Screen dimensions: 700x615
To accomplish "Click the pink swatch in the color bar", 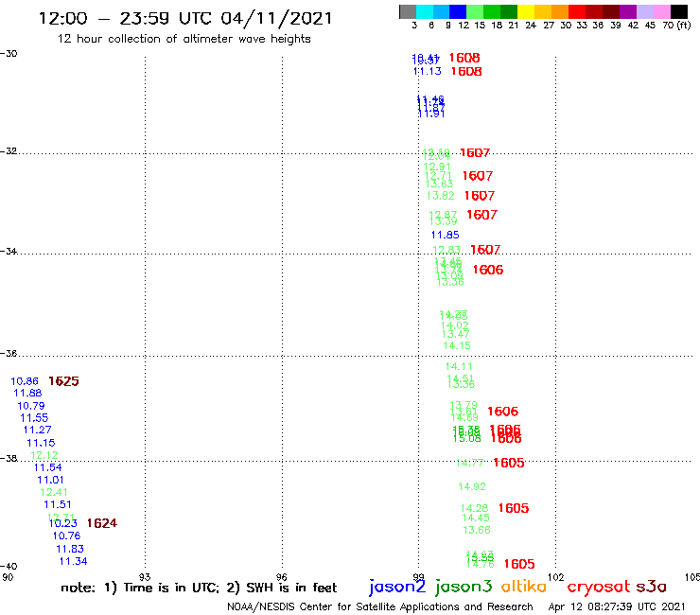I will pyautogui.click(x=661, y=11).
